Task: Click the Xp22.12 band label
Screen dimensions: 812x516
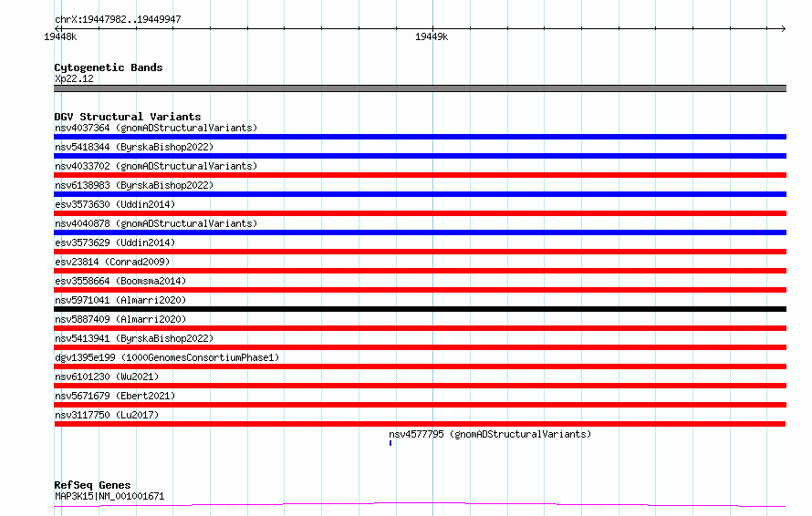Action: click(74, 78)
